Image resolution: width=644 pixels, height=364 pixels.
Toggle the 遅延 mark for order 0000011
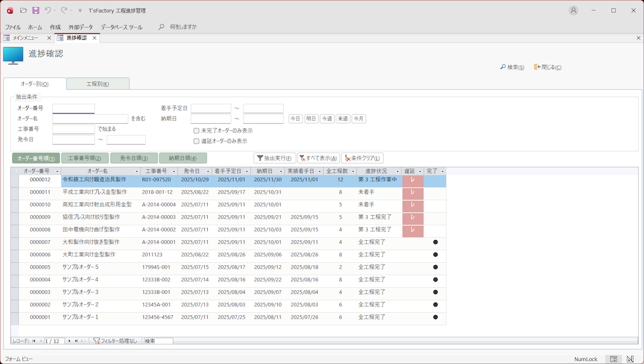pos(412,193)
